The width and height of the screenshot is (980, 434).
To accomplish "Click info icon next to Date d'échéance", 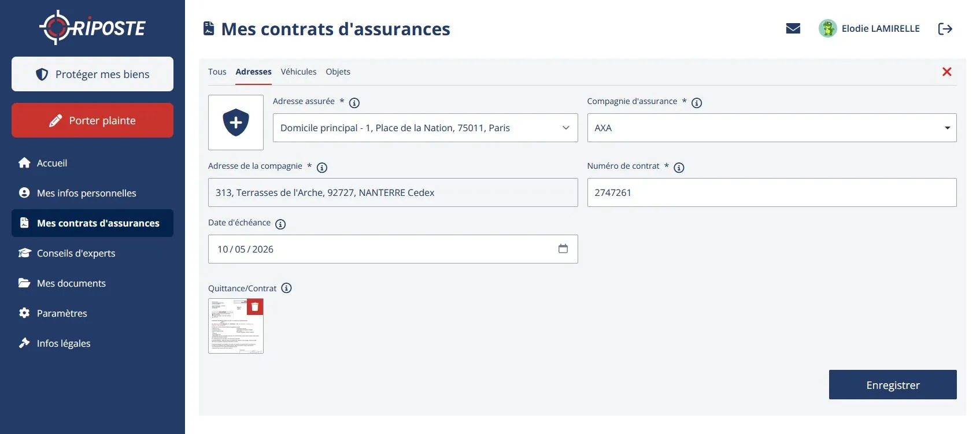I will point(280,224).
